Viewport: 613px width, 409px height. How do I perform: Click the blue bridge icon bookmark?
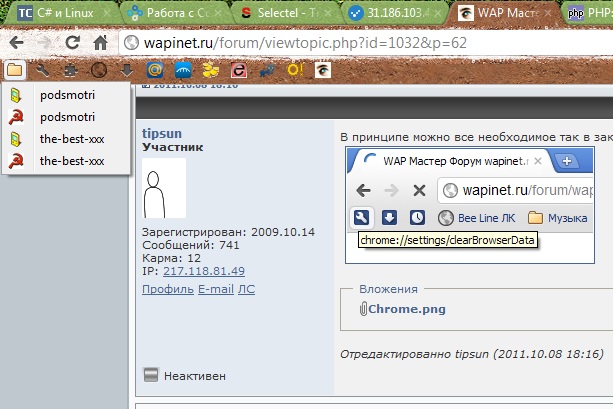(182, 70)
